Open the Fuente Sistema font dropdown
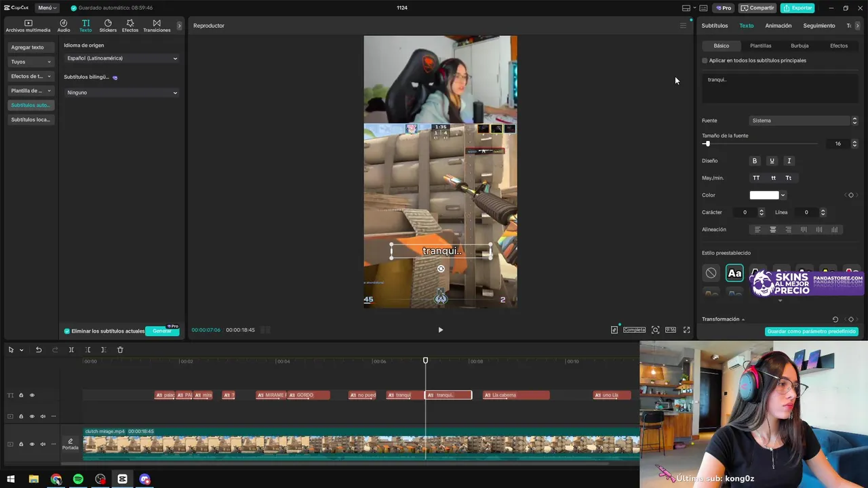The width and height of the screenshot is (868, 488). click(804, 121)
